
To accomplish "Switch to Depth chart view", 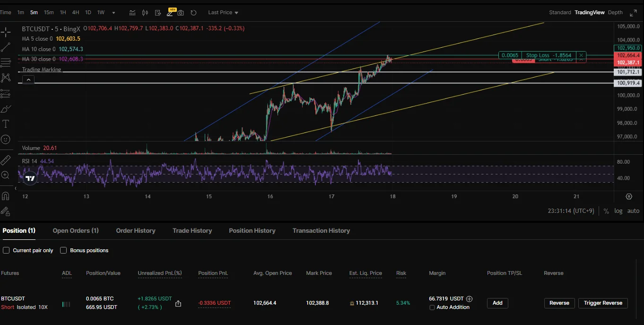I will tap(615, 12).
